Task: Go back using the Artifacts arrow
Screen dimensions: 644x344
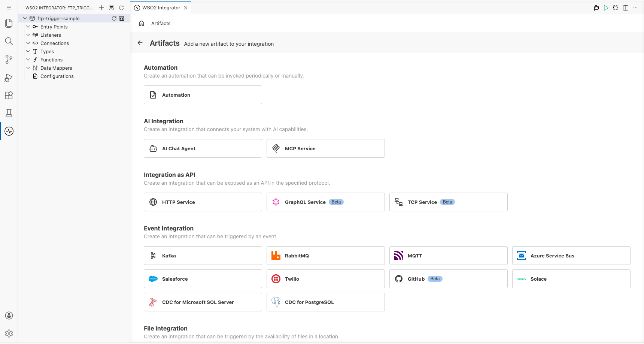Action: point(140,43)
